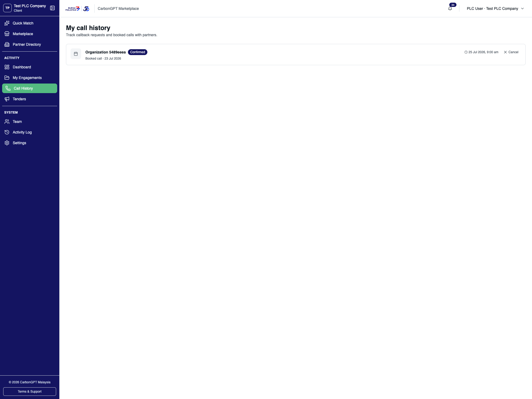This screenshot has width=532, height=399.
Task: Open My Engagements section
Action: [30, 78]
